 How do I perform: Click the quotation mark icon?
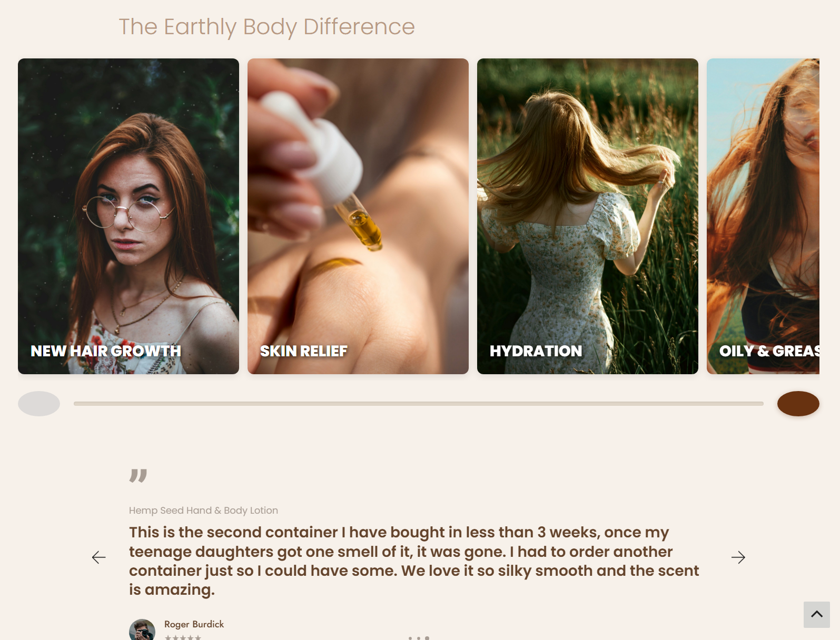click(138, 475)
